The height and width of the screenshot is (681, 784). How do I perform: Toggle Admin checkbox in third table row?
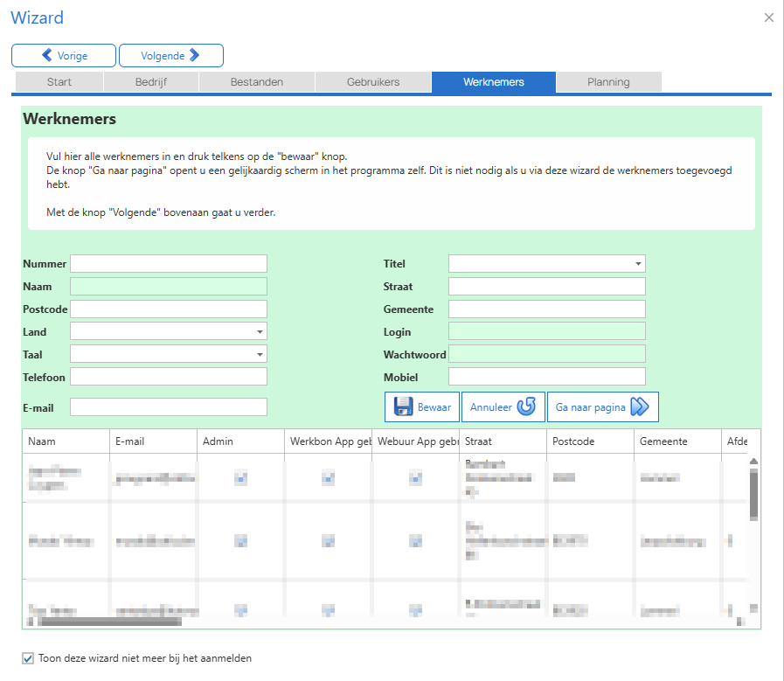point(241,610)
